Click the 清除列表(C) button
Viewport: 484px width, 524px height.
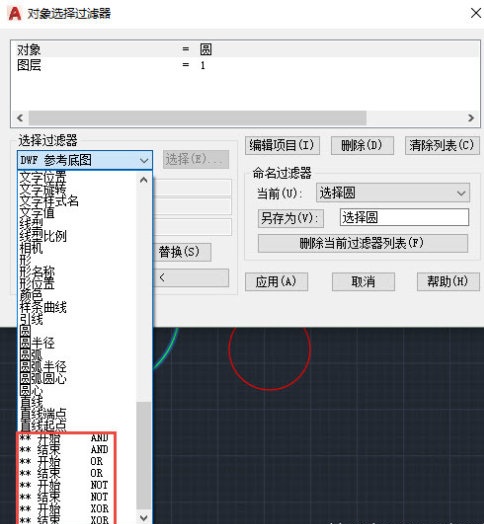(x=442, y=145)
